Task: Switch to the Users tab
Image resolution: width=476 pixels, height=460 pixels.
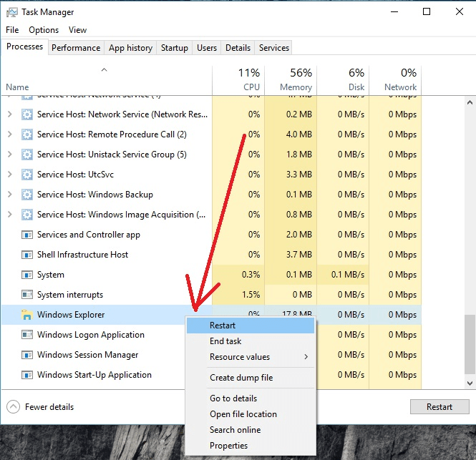Action: point(207,48)
